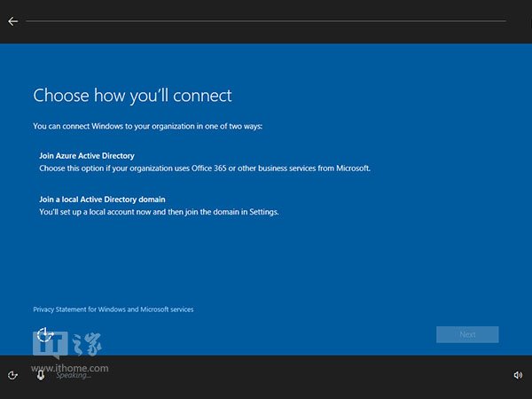
Task: Click the Cortana microphone icon
Action: pyautogui.click(x=41, y=375)
